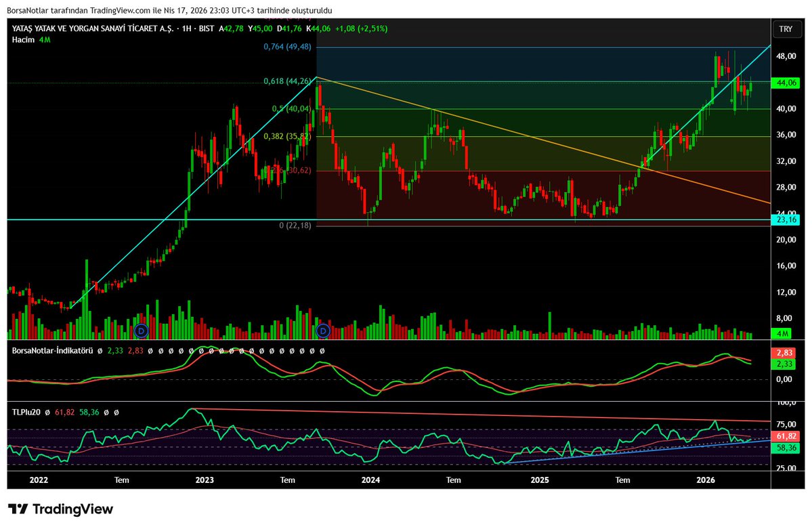The width and height of the screenshot is (812, 529).
Task: Click the high value Y45,00 in the legend
Action: point(260,29)
